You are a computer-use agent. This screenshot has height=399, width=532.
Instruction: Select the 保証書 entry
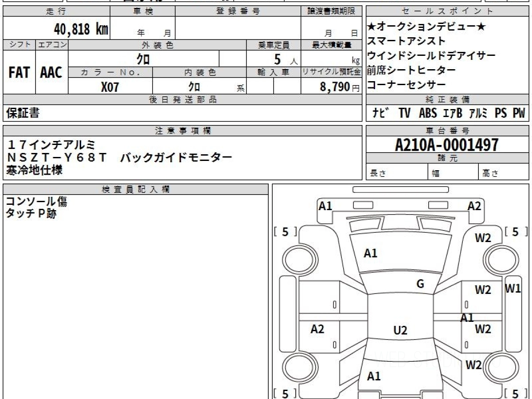click(x=23, y=113)
